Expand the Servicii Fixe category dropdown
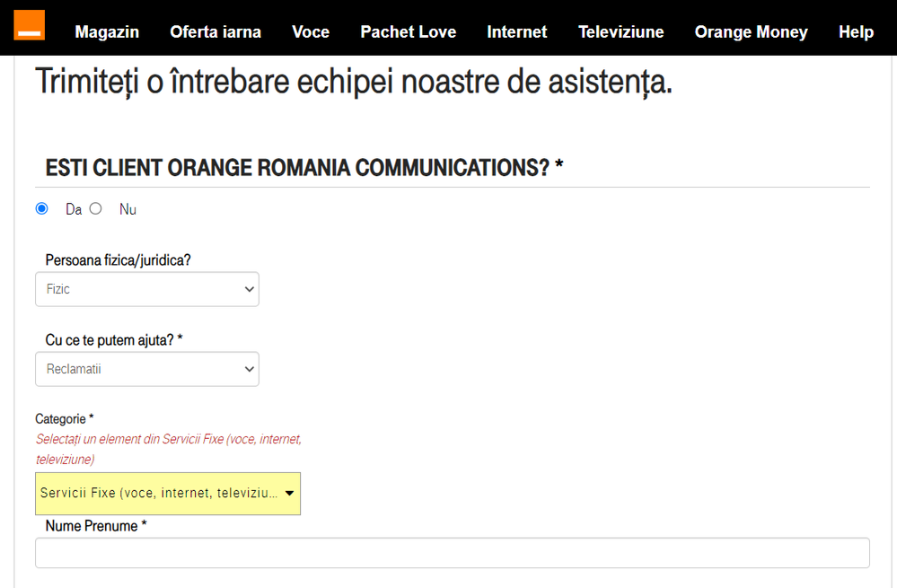 pos(168,494)
